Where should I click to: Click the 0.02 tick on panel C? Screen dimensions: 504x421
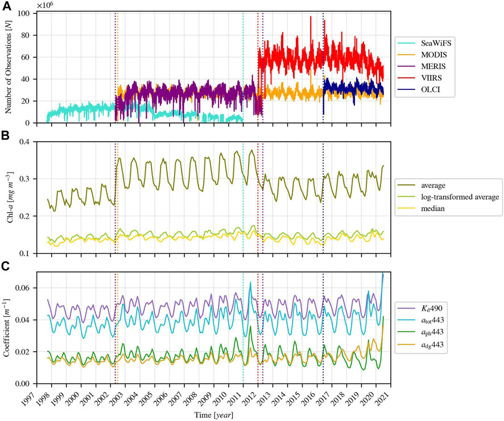[23, 352]
